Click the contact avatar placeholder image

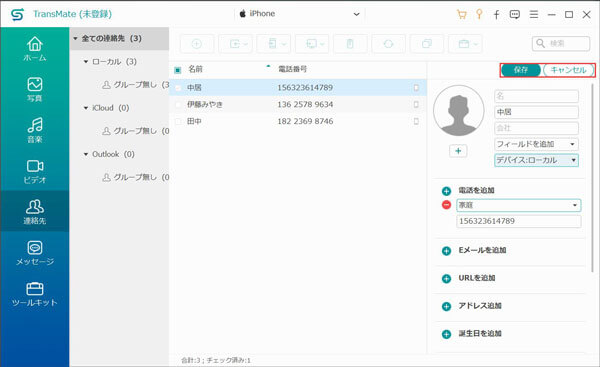458,111
